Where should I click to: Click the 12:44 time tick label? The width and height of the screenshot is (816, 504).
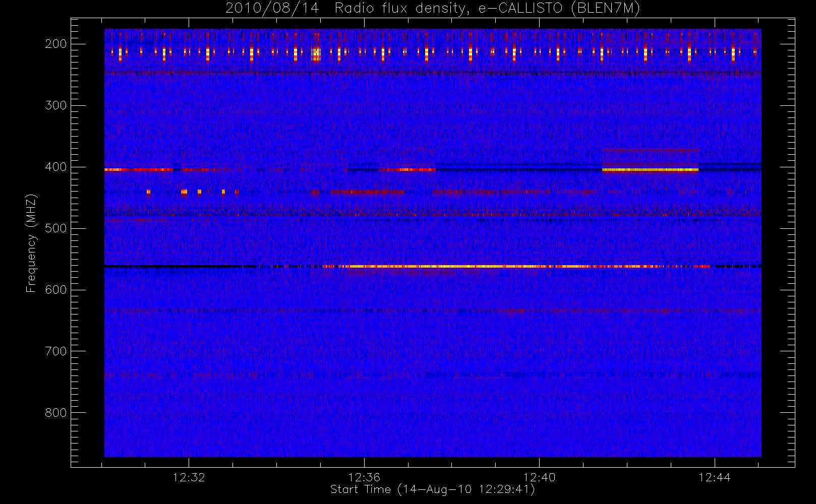click(x=715, y=477)
